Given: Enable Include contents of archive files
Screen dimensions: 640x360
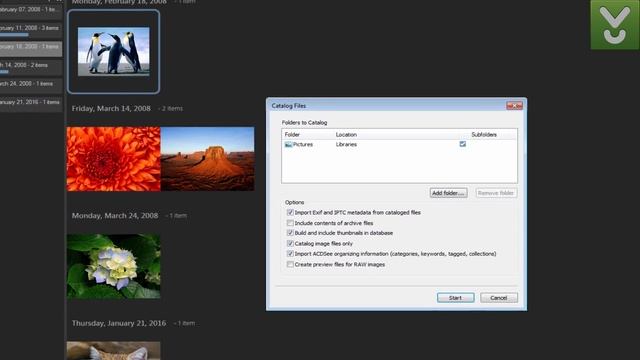Looking at the screenshot, I should point(290,223).
